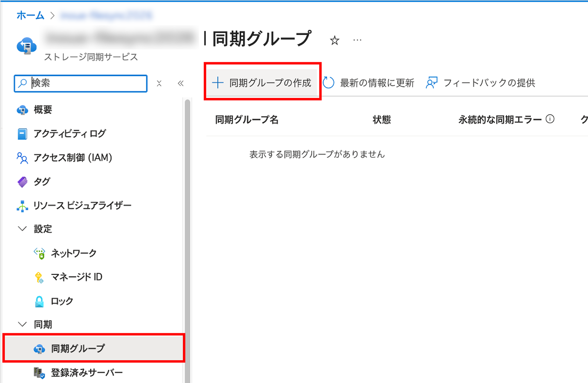Click the plus icon for 同期グループの作成
The image size is (588, 383).
(x=218, y=83)
